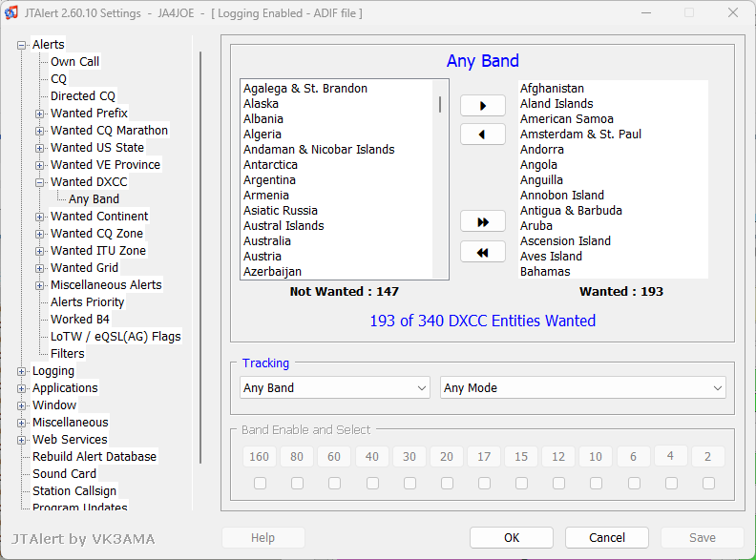Click the move-all-right double arrow button
The height and width of the screenshot is (560, 756).
pyautogui.click(x=483, y=222)
